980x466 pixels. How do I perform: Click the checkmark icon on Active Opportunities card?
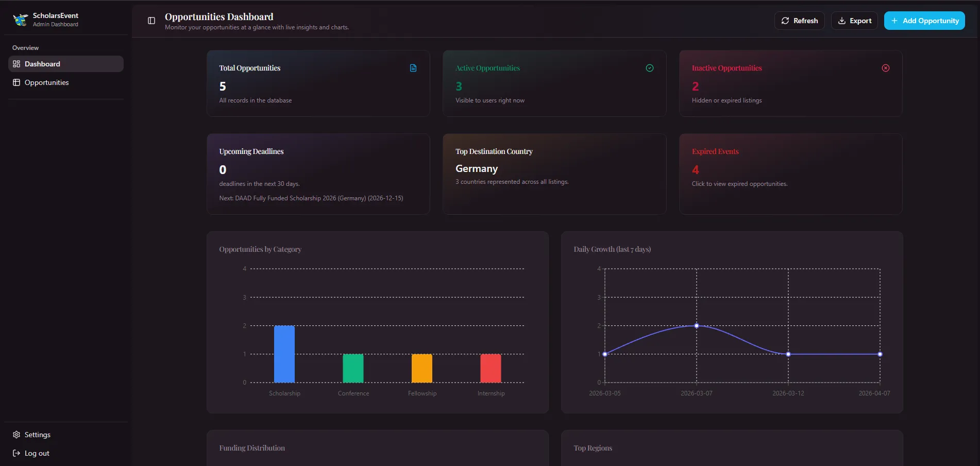[x=650, y=68]
